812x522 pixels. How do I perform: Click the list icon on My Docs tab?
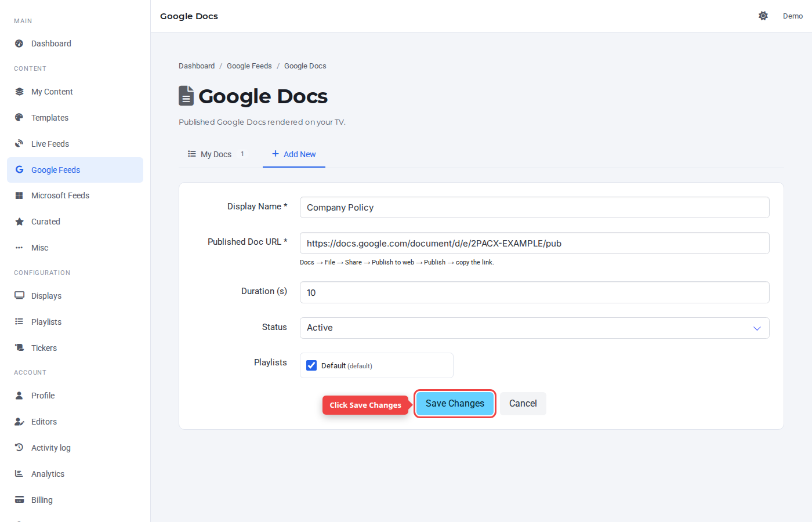(191, 154)
